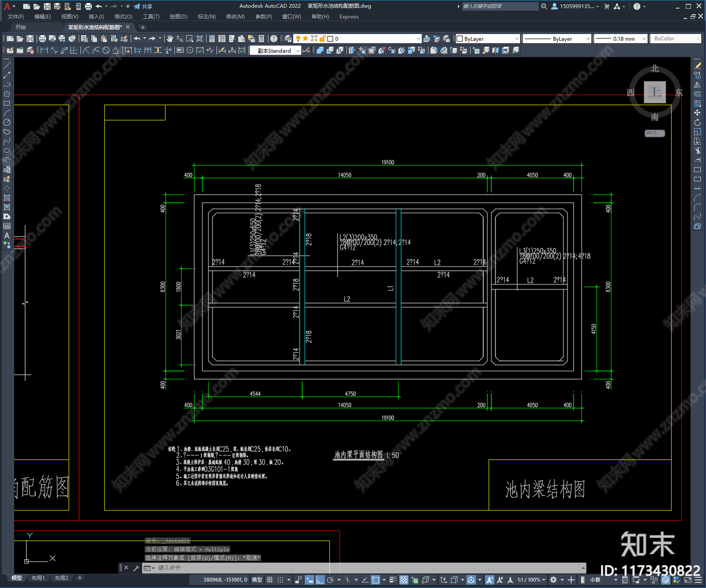
Task: Click the Linear dimension tool icon
Action: tap(44, 50)
